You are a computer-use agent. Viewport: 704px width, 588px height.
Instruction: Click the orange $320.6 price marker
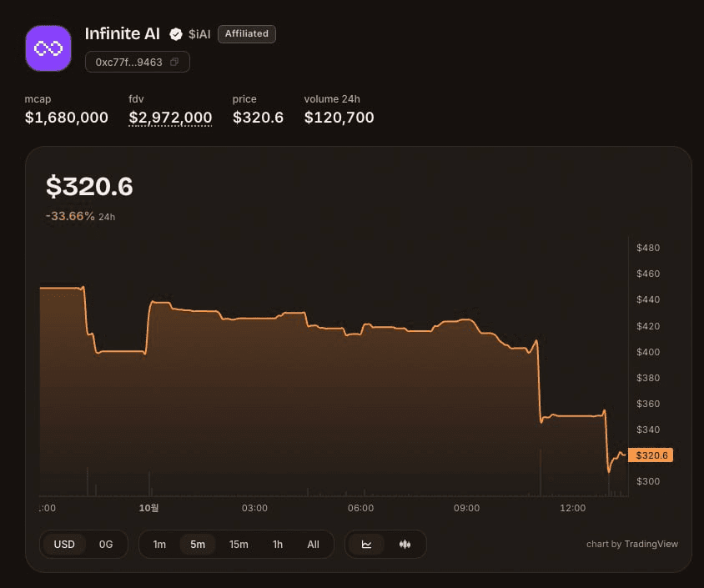click(x=651, y=455)
